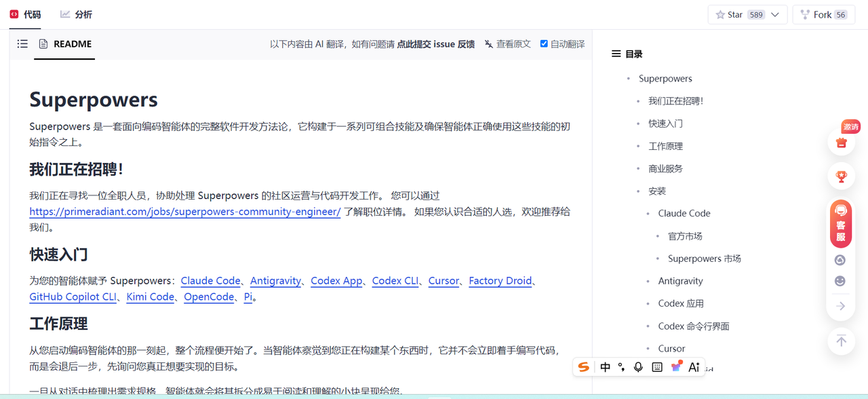Switch to the 分析 tab
The image size is (868, 399).
coord(76,14)
